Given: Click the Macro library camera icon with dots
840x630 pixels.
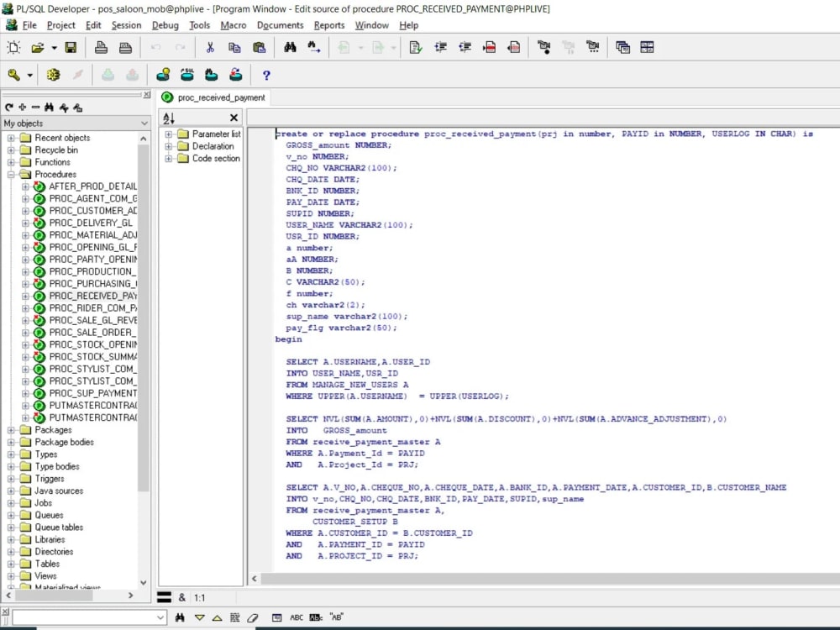Looking at the screenshot, I should (x=593, y=48).
